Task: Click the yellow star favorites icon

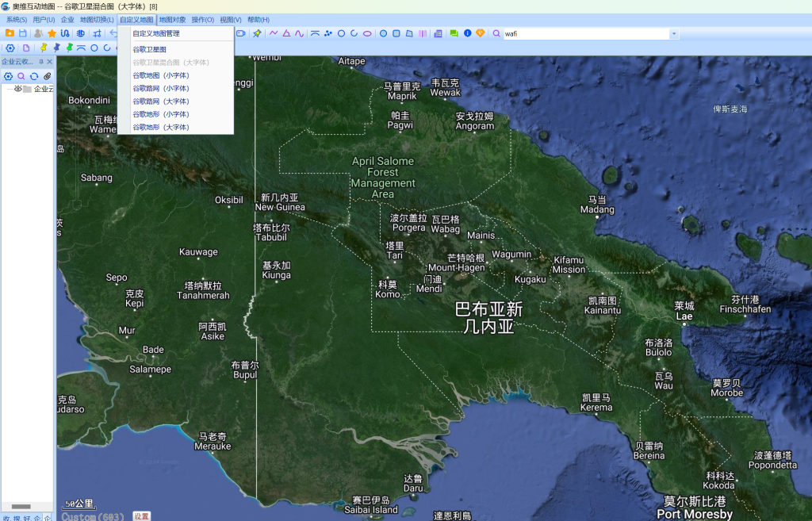Action: (52, 33)
